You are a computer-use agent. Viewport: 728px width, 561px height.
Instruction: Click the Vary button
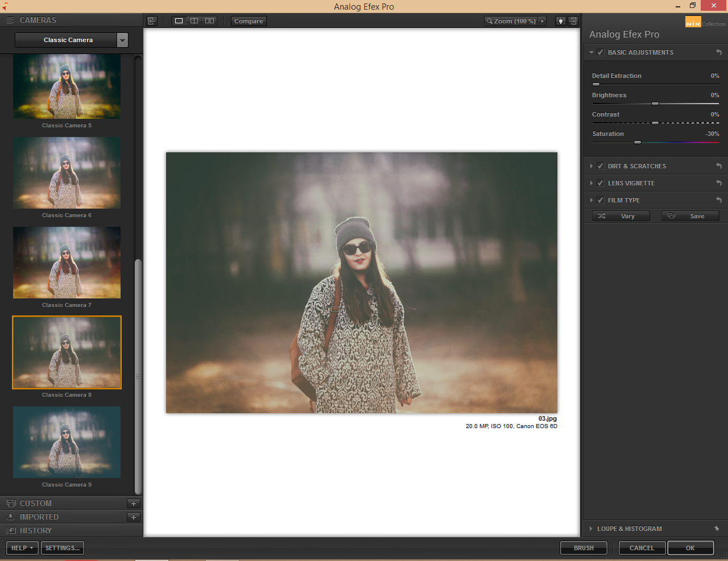pyautogui.click(x=621, y=216)
